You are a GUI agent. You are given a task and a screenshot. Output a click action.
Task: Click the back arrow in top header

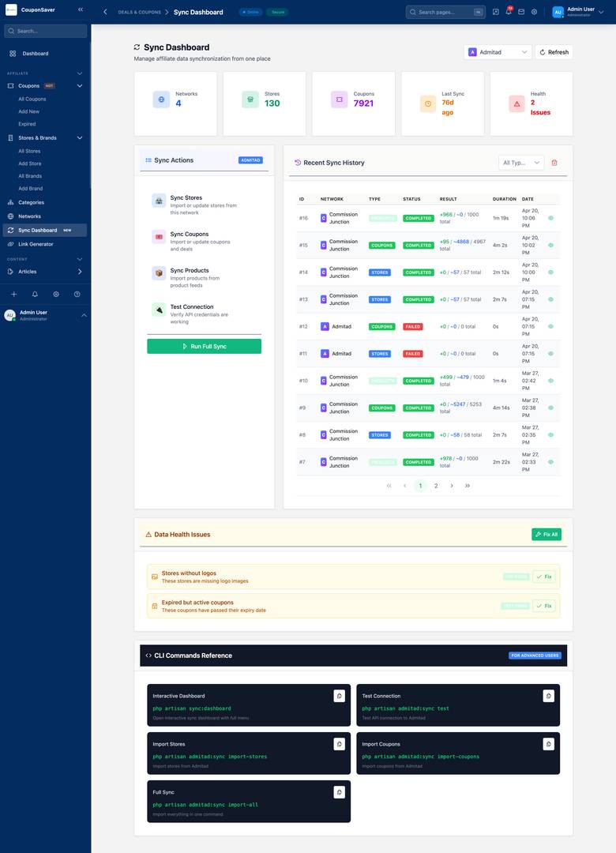coord(105,12)
